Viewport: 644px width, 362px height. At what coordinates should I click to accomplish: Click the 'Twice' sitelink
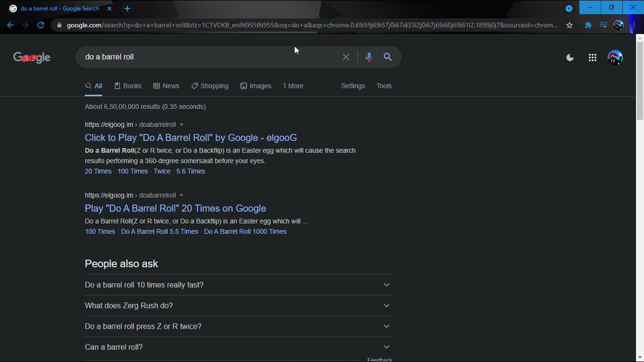click(162, 171)
